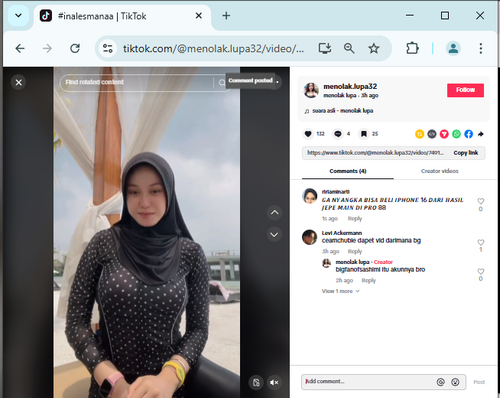The image size is (500, 398).
Task: Click the Add comment input field
Action: point(368,381)
